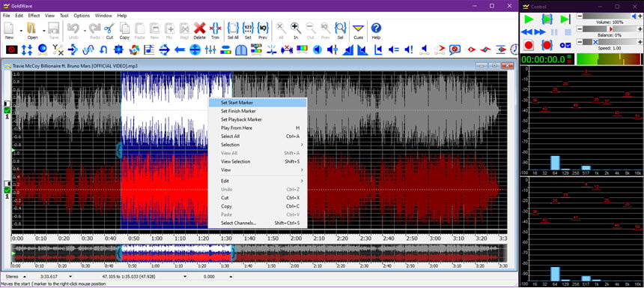The width and height of the screenshot is (644, 288).
Task: Click the blue Rewind button
Action: click(526, 31)
